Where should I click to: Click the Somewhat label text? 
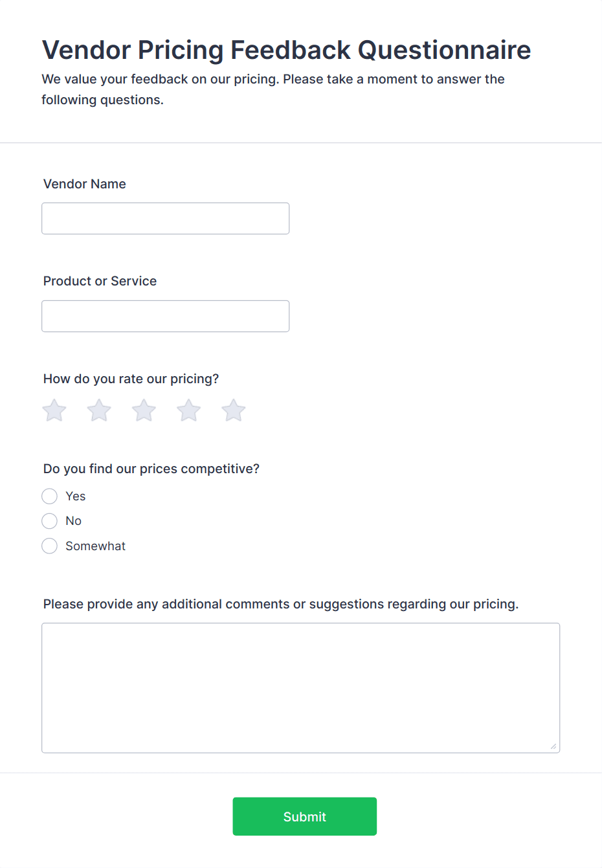point(96,546)
